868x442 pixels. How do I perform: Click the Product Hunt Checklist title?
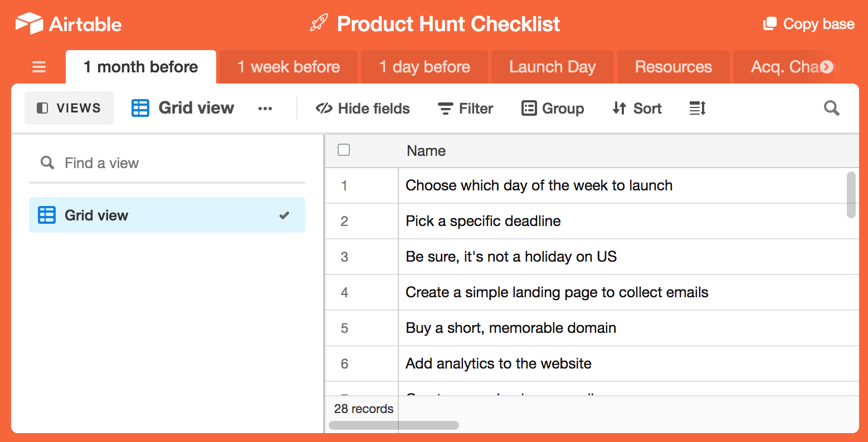click(448, 24)
